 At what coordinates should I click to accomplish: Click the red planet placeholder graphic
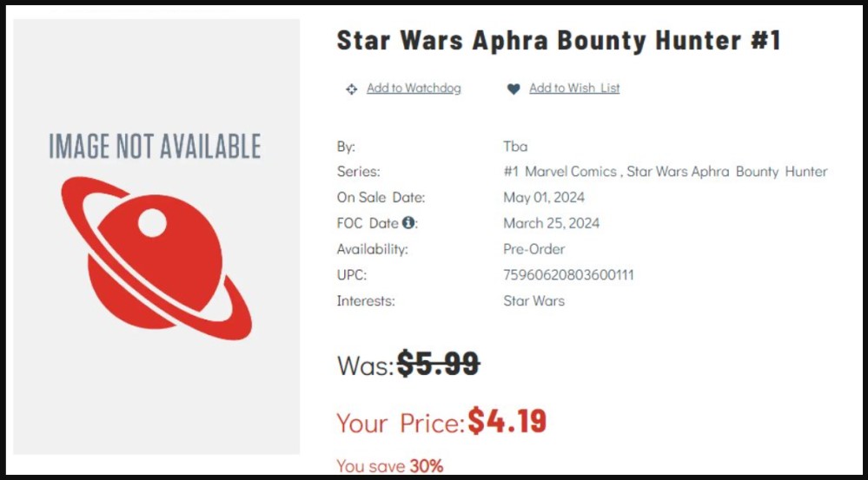click(x=156, y=258)
